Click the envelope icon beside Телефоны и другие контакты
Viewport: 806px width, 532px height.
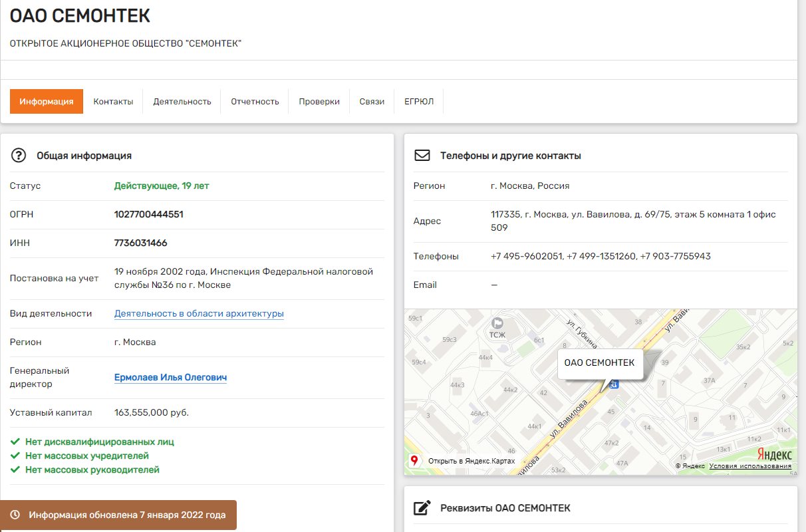(x=422, y=156)
